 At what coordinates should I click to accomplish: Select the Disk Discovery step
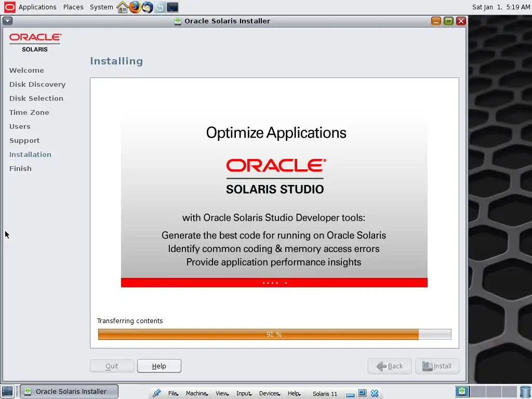click(x=37, y=85)
